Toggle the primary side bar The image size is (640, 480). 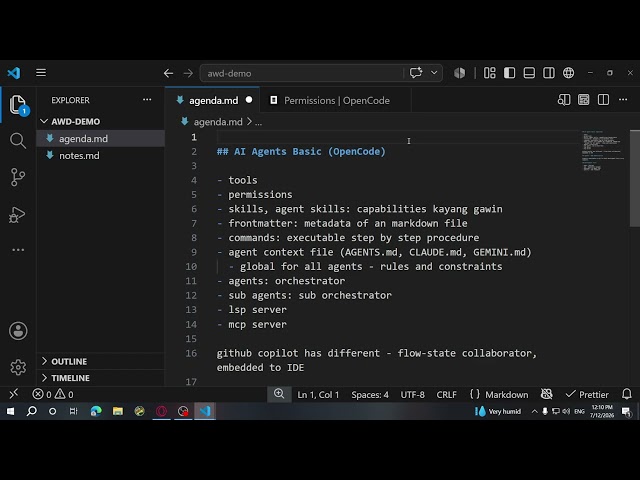[x=509, y=73]
